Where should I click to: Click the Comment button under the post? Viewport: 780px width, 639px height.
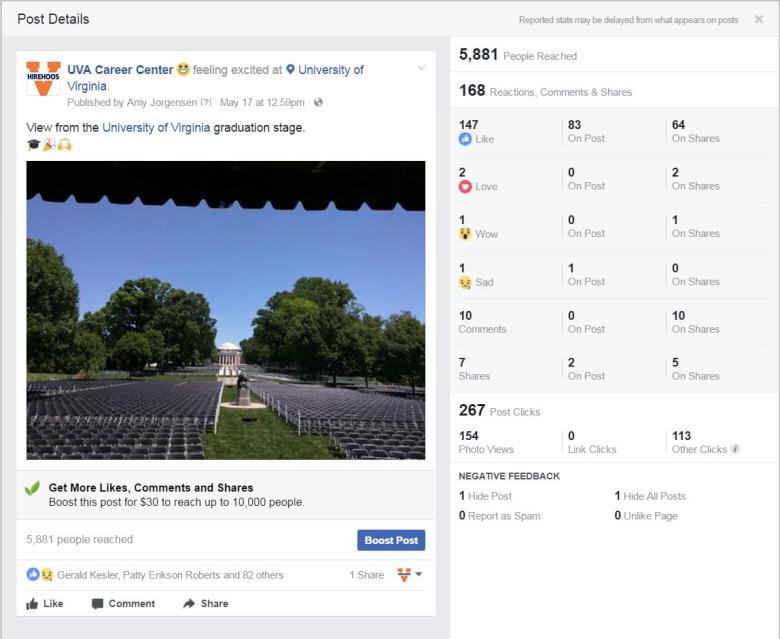[123, 604]
